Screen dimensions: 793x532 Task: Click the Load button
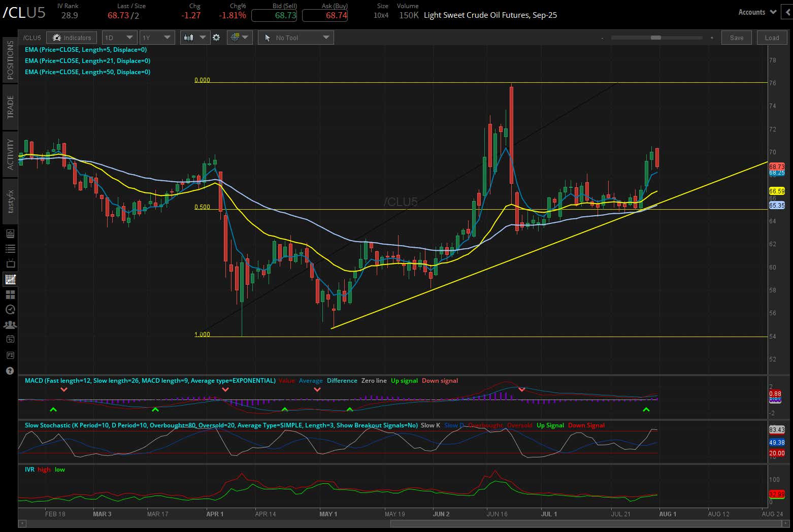pos(772,37)
